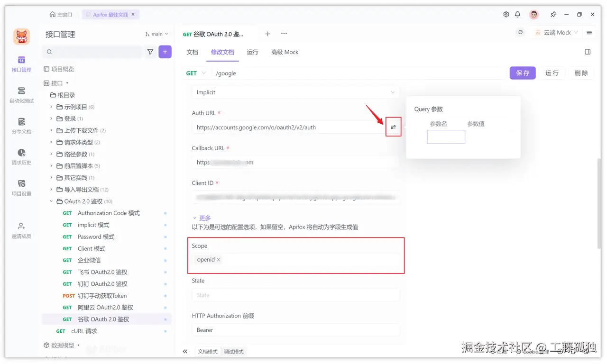Viewport: 607px width, 364px height.
Task: Click the highlighted sync icon next to Auth URL
Action: pos(393,127)
